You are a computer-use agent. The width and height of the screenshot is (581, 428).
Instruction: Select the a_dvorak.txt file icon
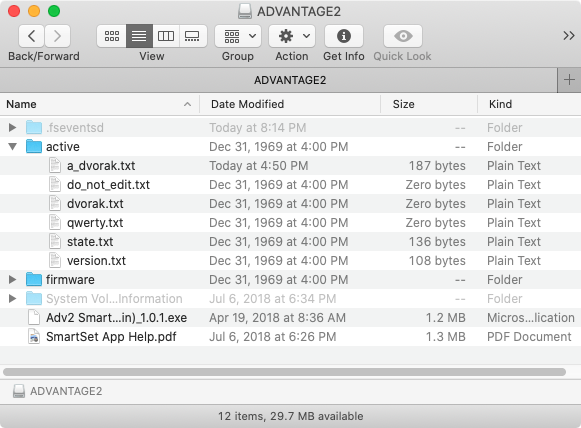pos(55,165)
